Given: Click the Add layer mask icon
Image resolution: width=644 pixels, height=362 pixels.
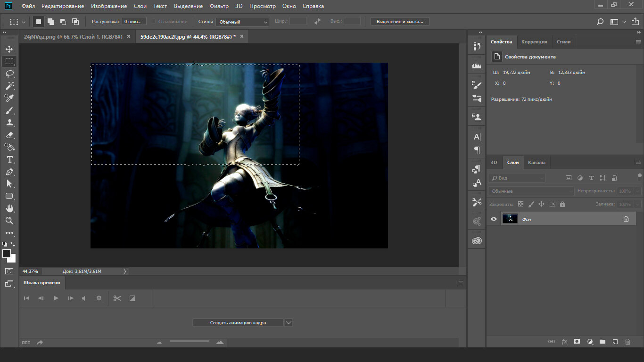Looking at the screenshot, I should [x=577, y=341].
